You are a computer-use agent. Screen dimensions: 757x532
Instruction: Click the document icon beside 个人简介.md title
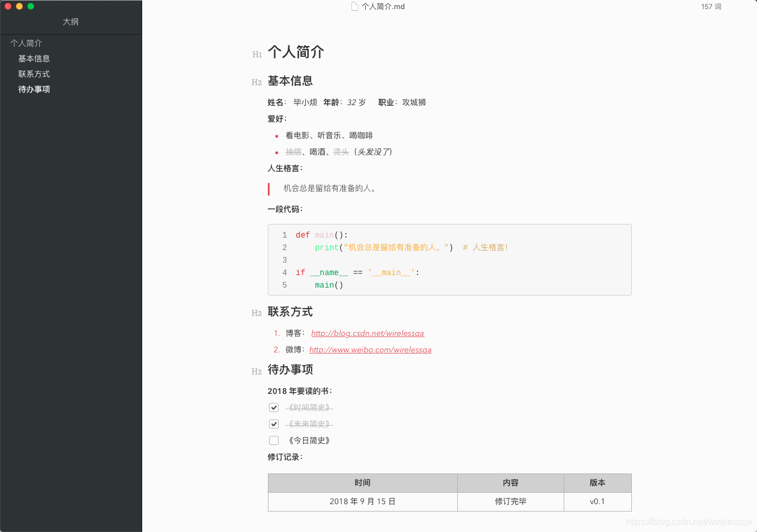[354, 6]
